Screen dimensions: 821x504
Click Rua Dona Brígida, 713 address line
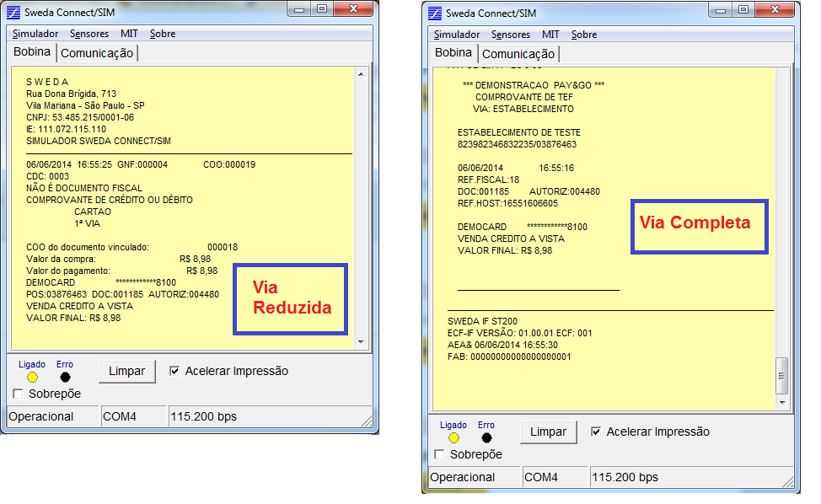point(71,94)
